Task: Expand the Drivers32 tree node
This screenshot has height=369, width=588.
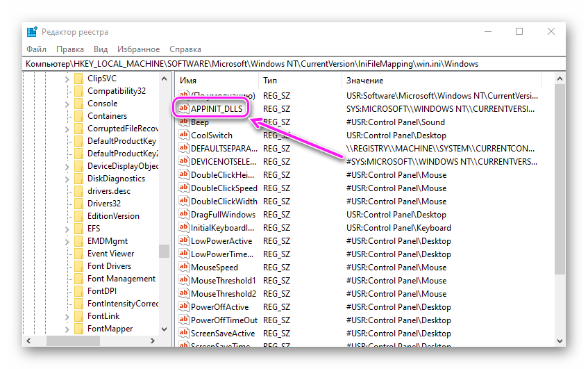Action: click(x=67, y=204)
